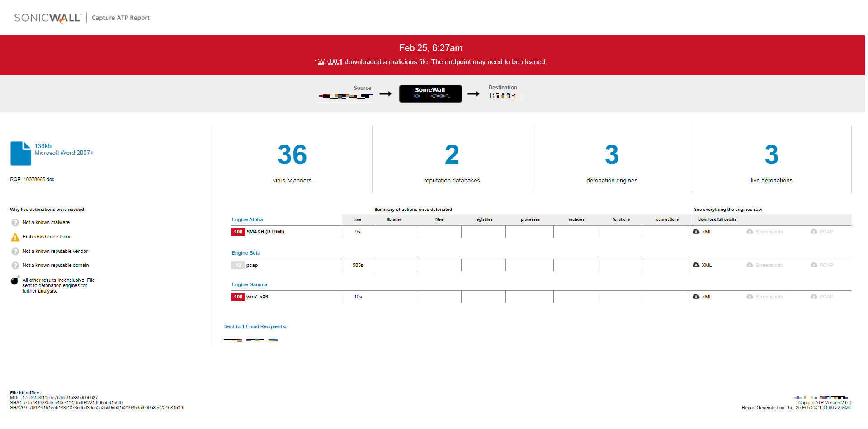Click the Feb 25, 6:27am timestamp heading
The image size is (868, 429).
(x=431, y=48)
